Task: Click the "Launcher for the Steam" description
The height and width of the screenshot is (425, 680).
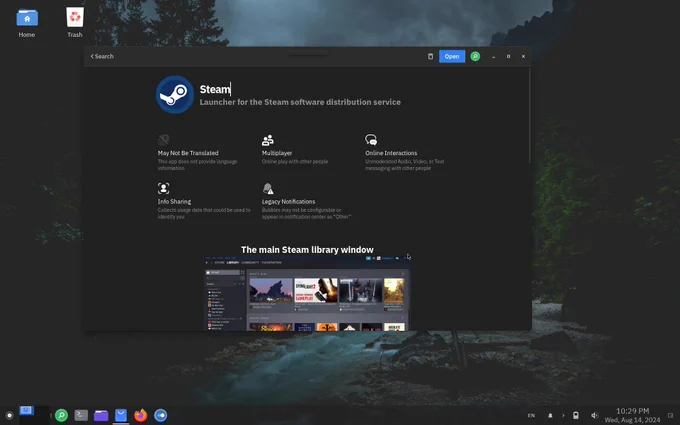Action: tap(300, 102)
